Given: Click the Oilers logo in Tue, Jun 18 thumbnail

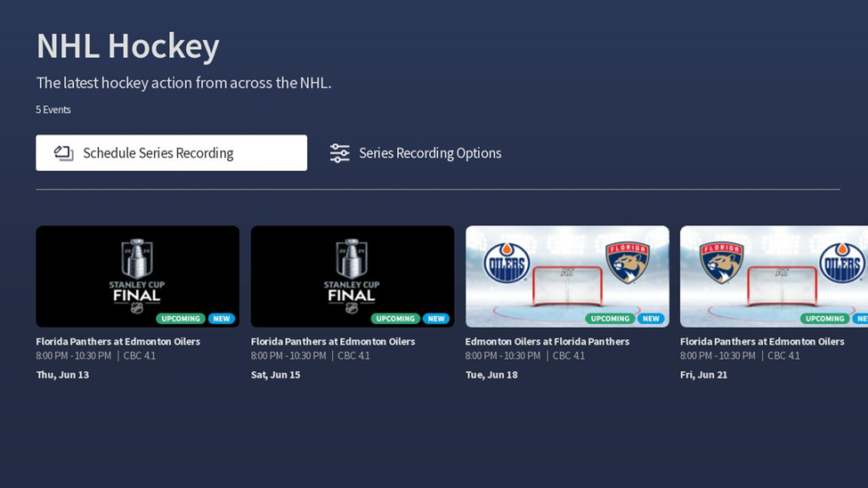Looking at the screenshot, I should [507, 263].
